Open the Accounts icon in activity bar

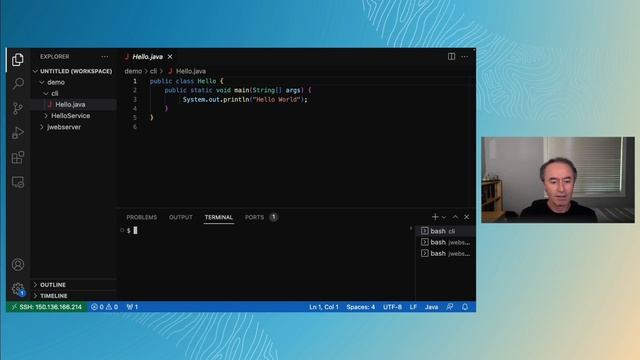[x=18, y=264]
